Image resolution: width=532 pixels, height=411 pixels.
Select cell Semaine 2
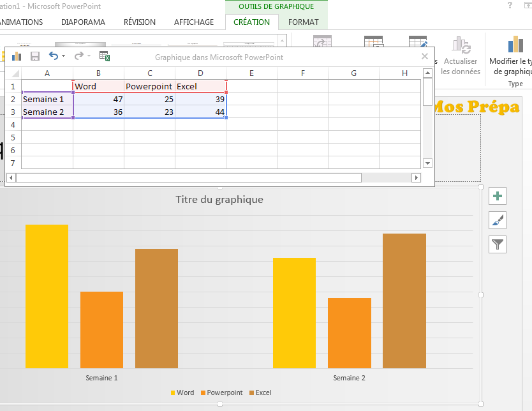pyautogui.click(x=47, y=112)
